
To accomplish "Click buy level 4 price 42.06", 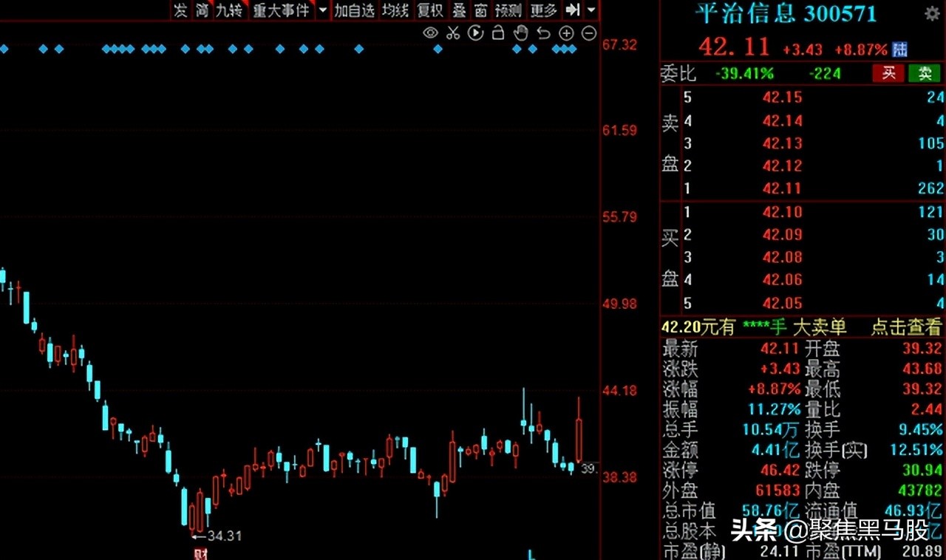I will pos(782,280).
